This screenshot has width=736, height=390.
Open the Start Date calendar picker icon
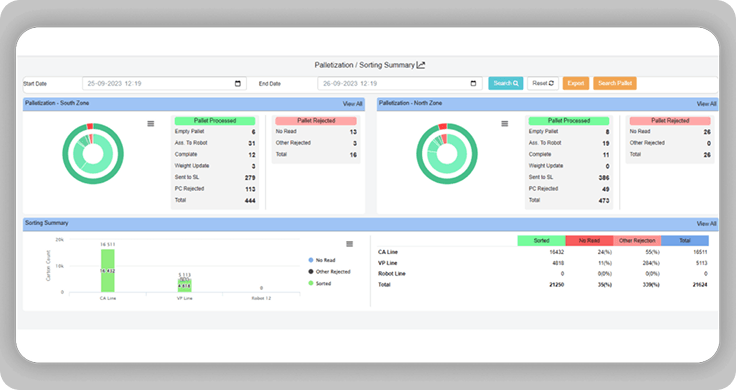pos(238,84)
